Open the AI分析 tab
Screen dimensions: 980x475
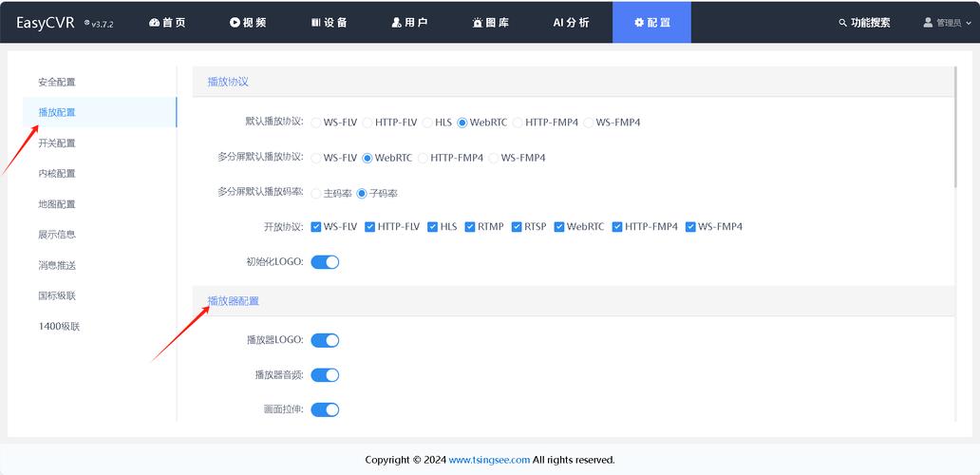coord(572,23)
